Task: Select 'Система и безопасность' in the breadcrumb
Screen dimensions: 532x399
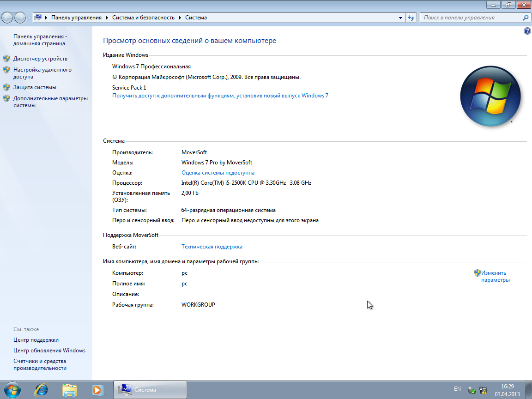Action: (143, 18)
